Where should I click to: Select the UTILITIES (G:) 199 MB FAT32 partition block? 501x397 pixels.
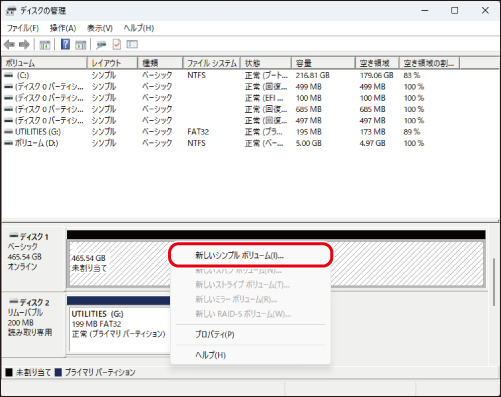(x=119, y=329)
